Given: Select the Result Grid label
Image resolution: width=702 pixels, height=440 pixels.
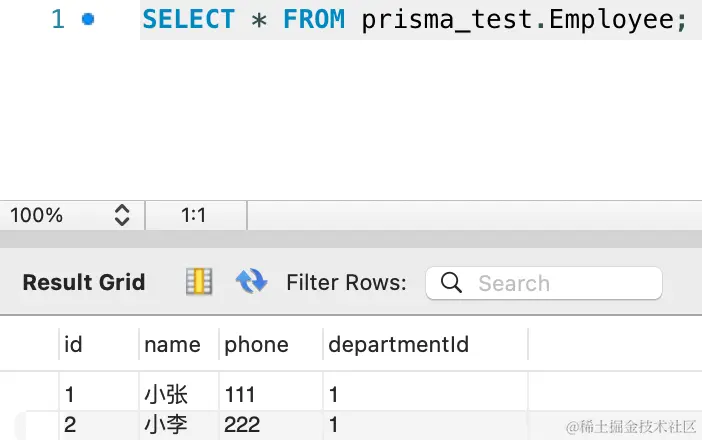Looking at the screenshot, I should (84, 282).
